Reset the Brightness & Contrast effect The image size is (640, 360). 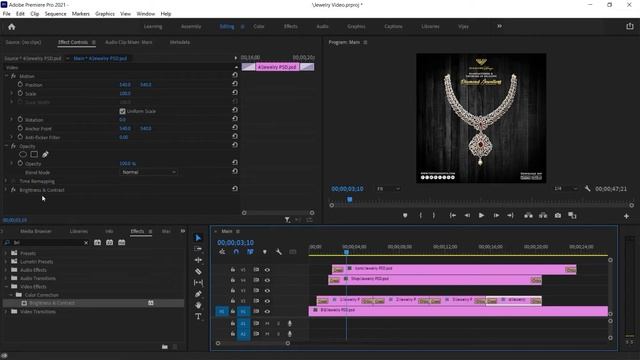point(235,189)
